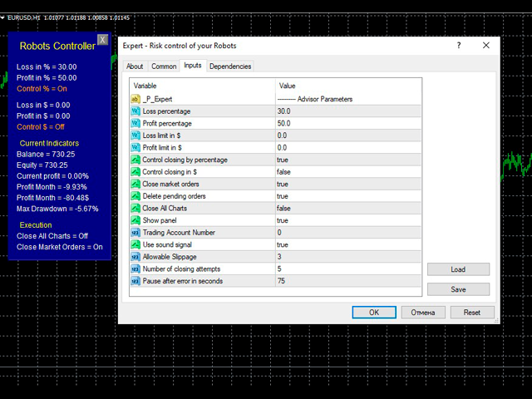
Task: Edit Trading Account Number value 0
Action: pyautogui.click(x=348, y=233)
